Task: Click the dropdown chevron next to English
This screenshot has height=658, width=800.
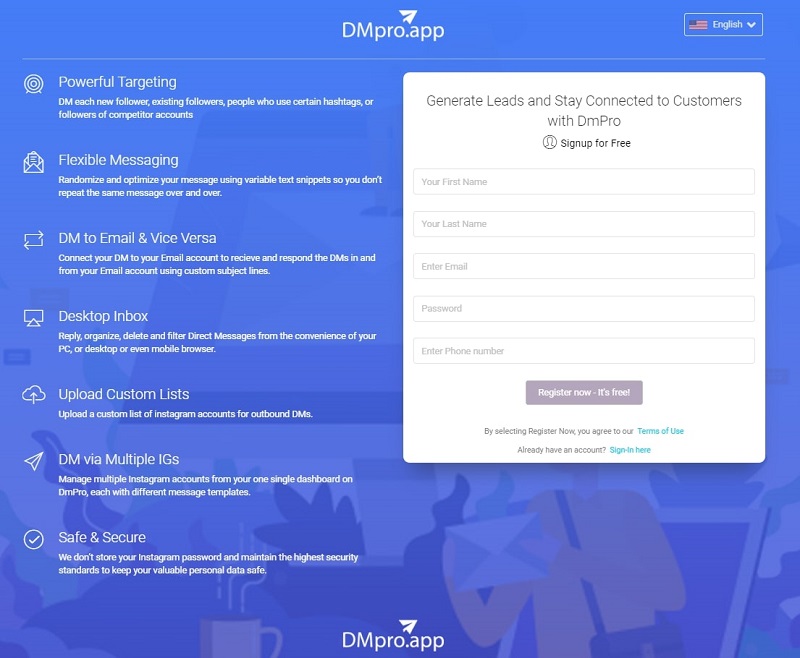Action: tap(751, 24)
